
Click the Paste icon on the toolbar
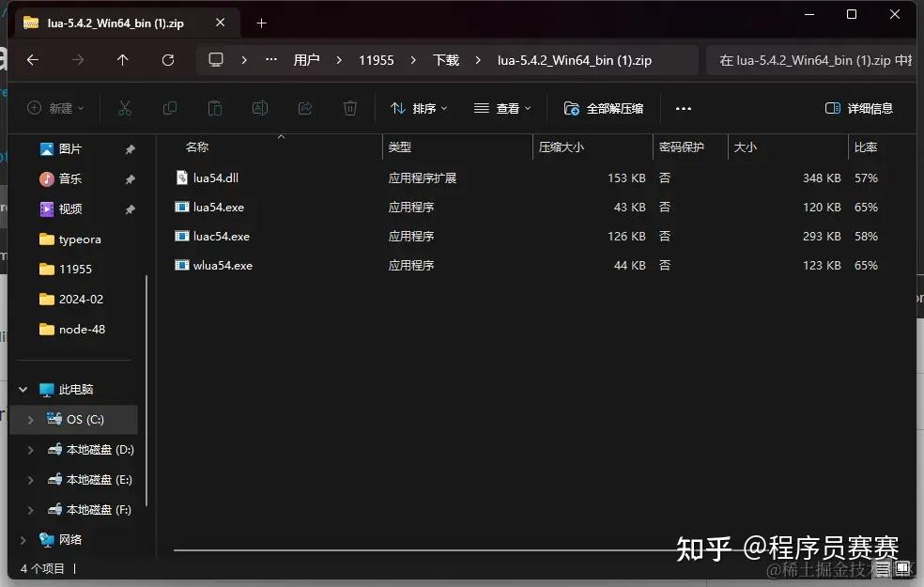pos(214,108)
